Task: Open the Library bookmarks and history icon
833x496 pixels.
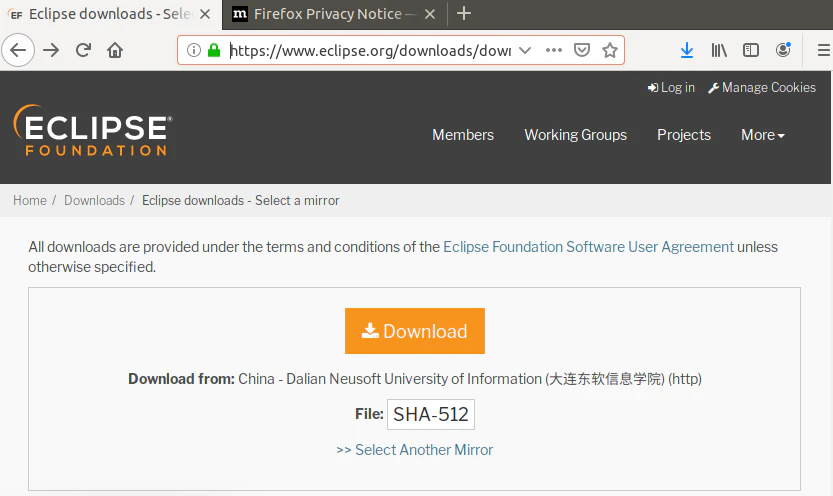Action: pyautogui.click(x=719, y=50)
